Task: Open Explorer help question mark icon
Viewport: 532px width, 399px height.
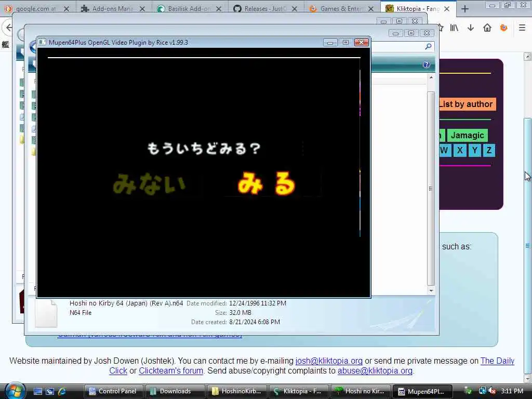Action: (x=427, y=64)
